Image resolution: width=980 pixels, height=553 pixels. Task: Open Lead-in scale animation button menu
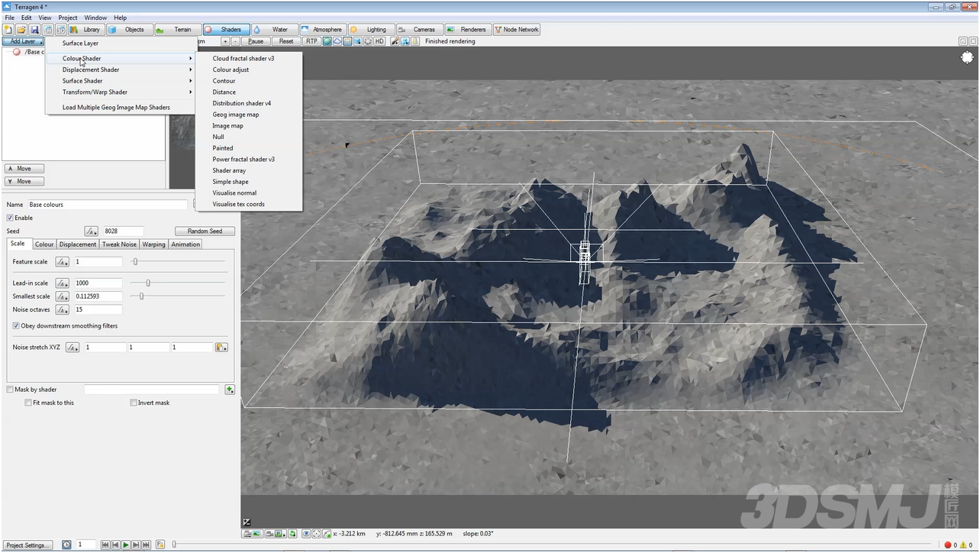point(63,283)
